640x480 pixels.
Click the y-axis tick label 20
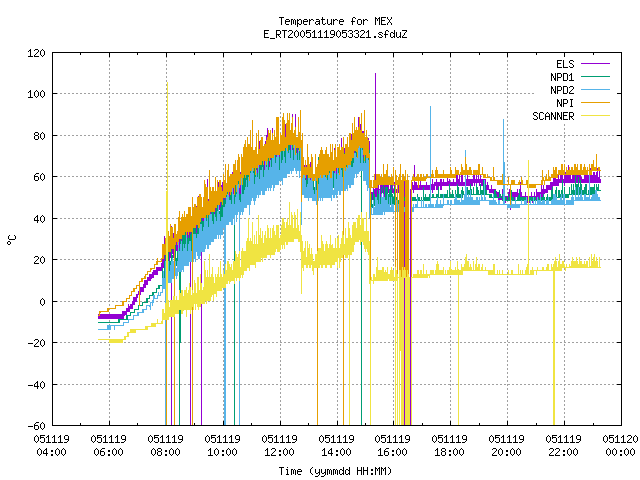click(x=39, y=260)
